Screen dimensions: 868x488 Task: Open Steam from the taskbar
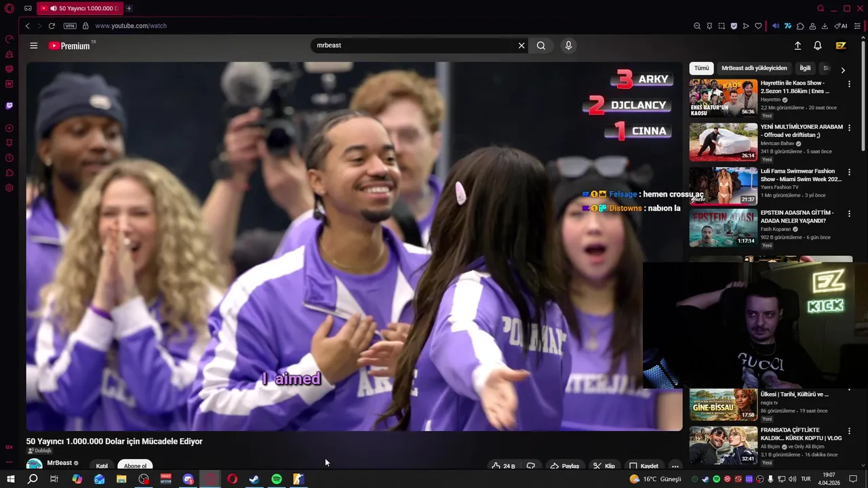[x=254, y=479]
